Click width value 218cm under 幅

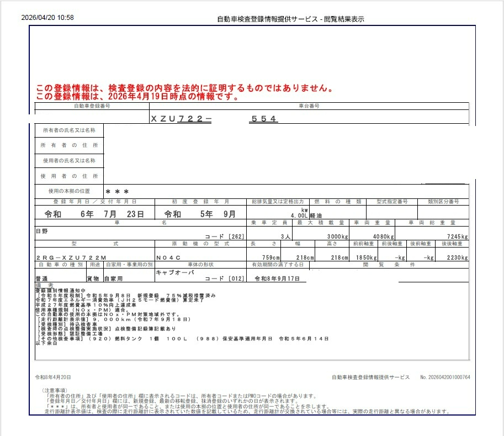click(x=305, y=258)
